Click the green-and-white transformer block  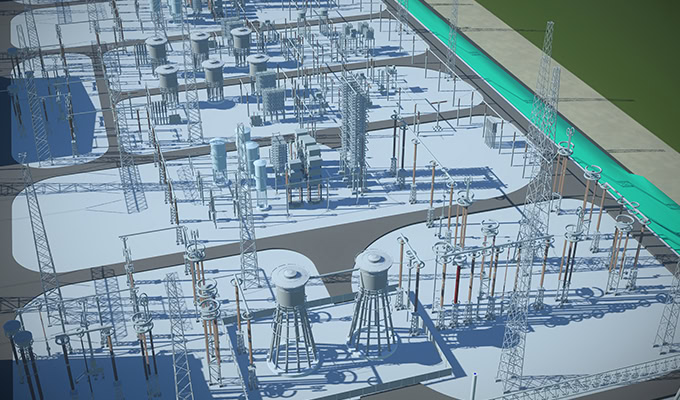pos(305,160)
